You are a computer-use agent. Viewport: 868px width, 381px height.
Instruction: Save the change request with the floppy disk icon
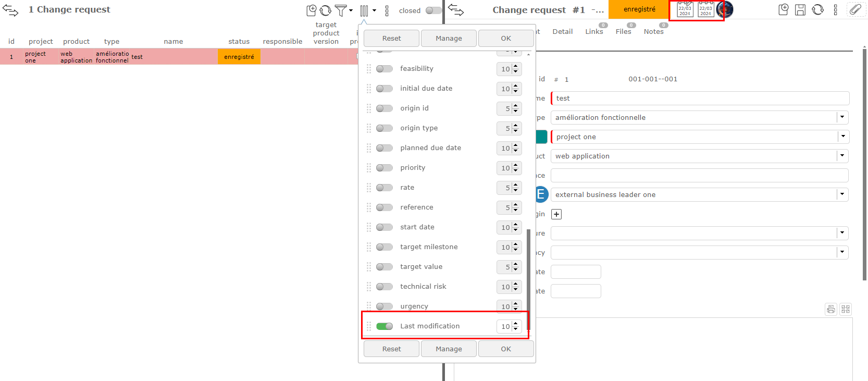[x=800, y=9]
